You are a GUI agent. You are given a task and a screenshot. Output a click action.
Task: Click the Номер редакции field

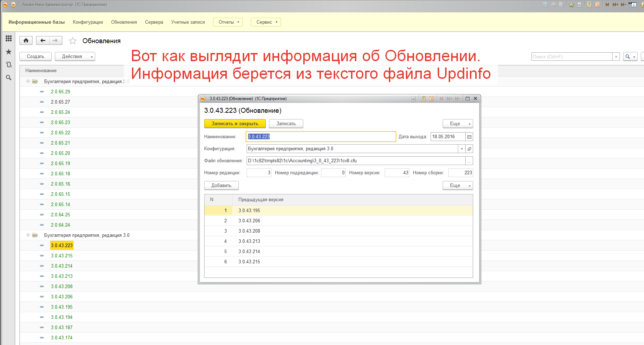point(259,173)
